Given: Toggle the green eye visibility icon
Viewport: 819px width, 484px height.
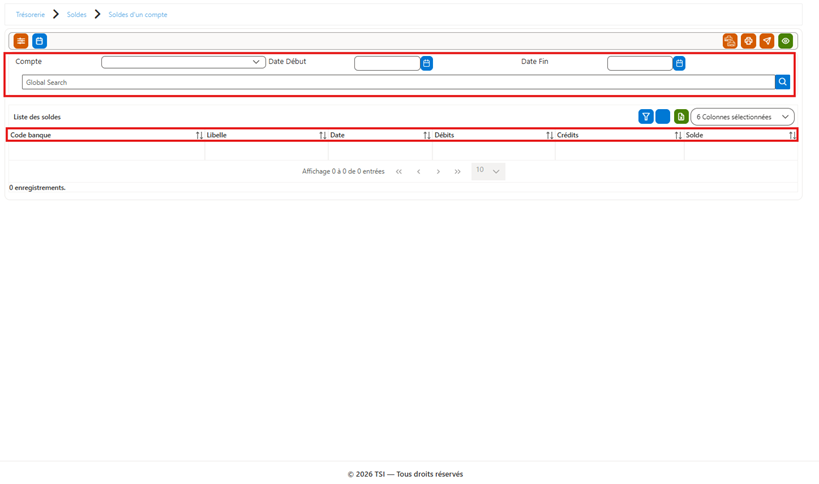Looking at the screenshot, I should pos(786,41).
